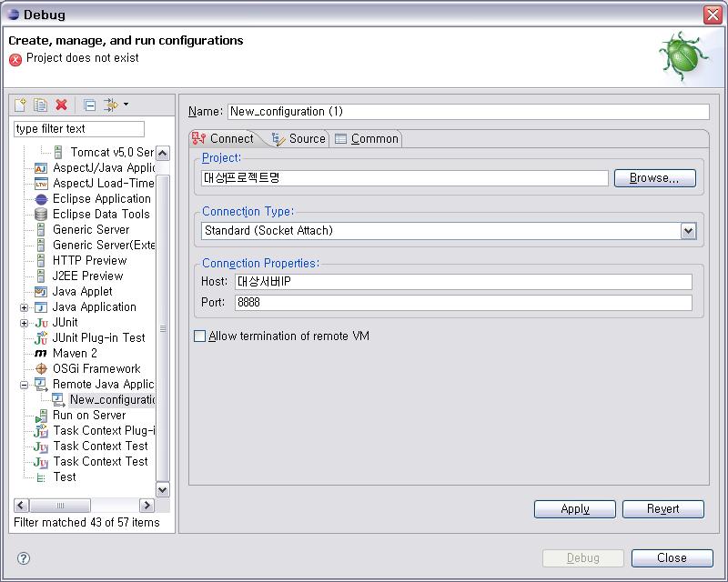The image size is (728, 582).
Task: Click the horizontal scrollbar right arrow
Action: coord(147,505)
